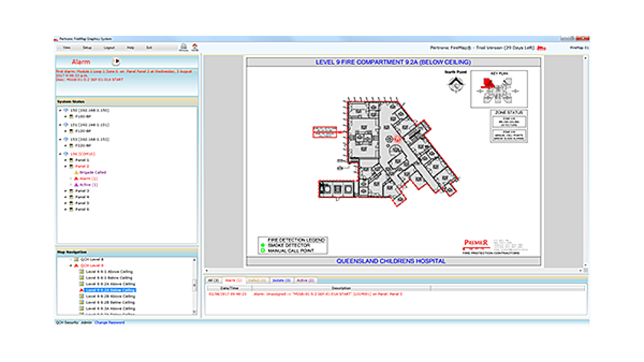Collapse the QCH Level 9 tree node
The width and height of the screenshot is (644, 362).
click(70, 265)
